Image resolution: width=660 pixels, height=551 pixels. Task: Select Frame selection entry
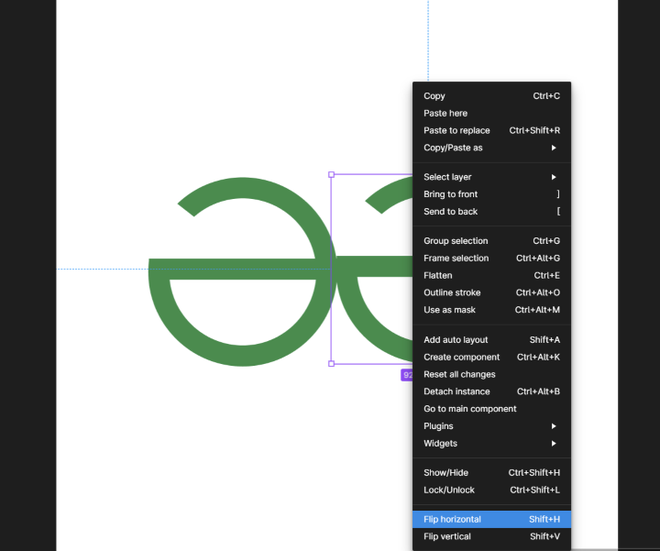[x=492, y=258]
